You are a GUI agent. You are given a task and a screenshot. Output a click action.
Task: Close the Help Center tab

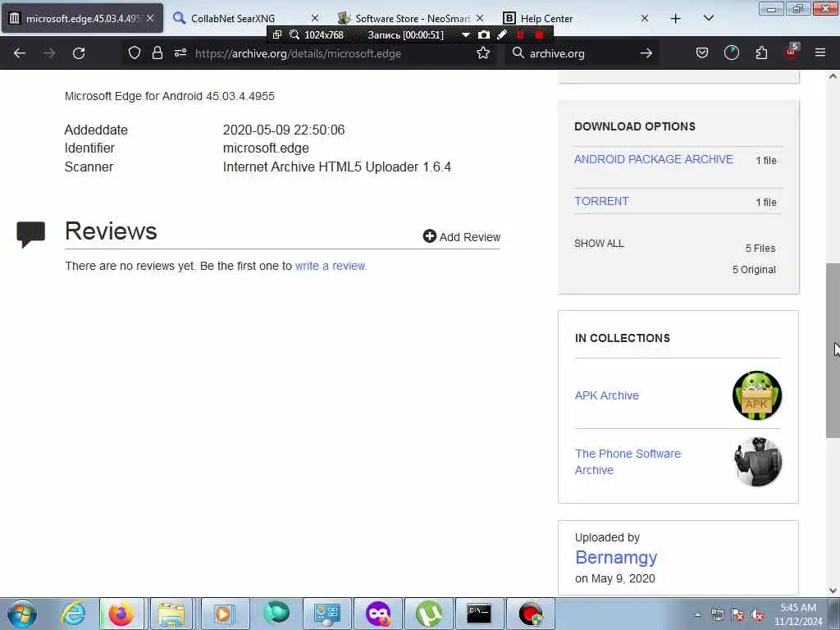[645, 18]
